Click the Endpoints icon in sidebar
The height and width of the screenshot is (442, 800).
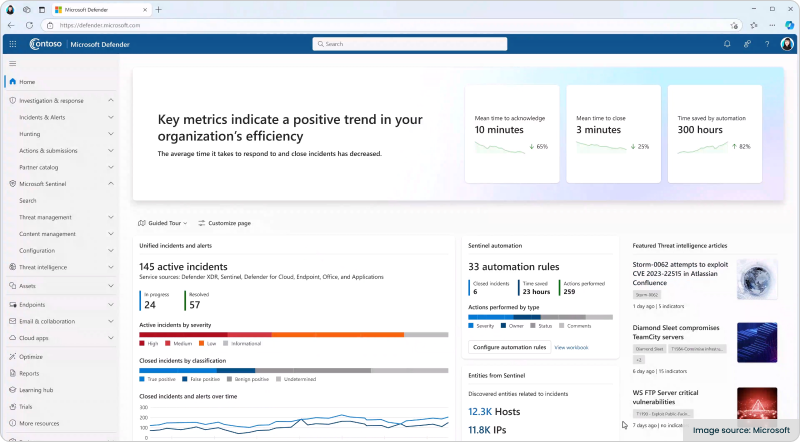(x=13, y=305)
